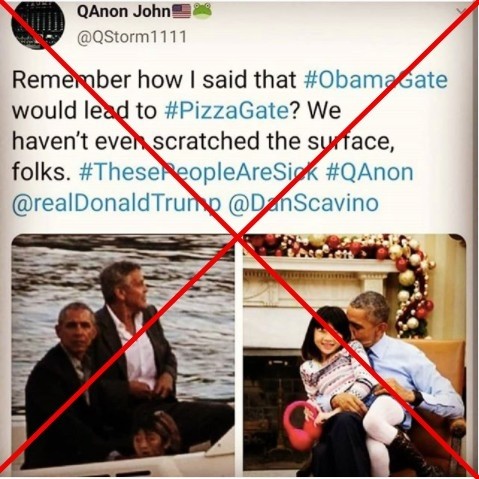Open the QAnon John profile avatar

point(38,24)
